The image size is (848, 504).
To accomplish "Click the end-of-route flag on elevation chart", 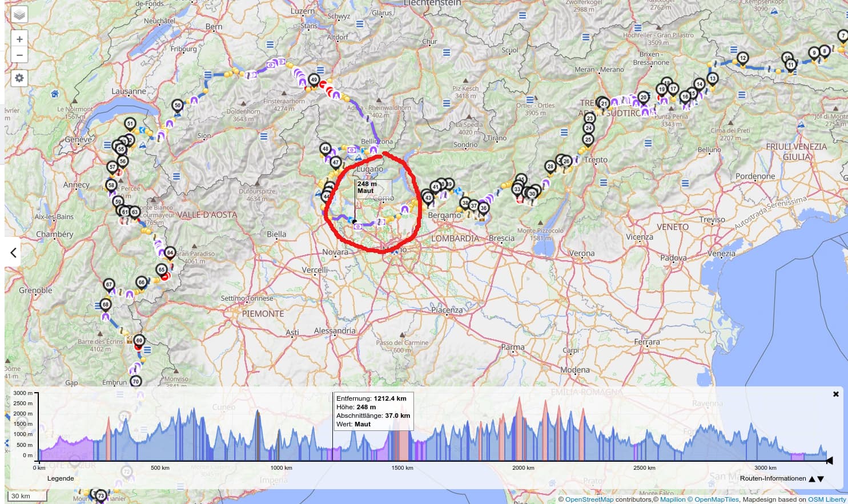I will coord(829,460).
